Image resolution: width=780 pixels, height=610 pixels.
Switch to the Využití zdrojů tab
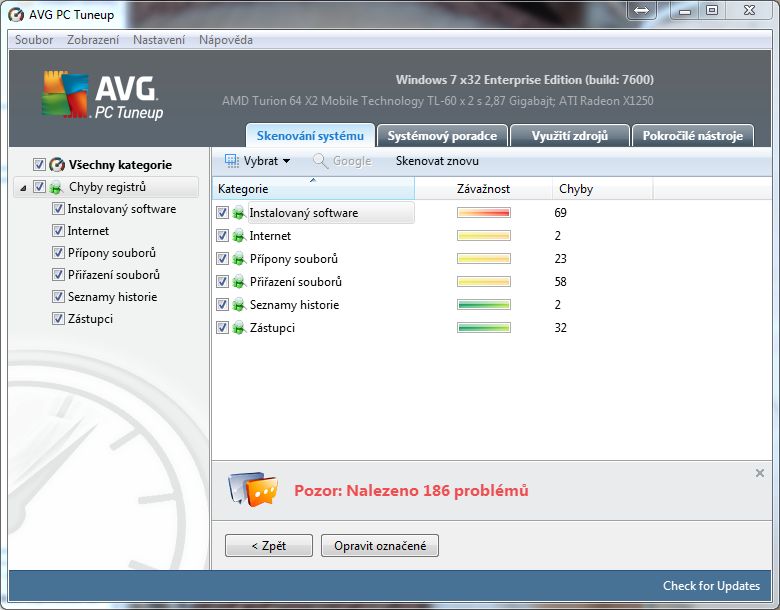coord(570,135)
